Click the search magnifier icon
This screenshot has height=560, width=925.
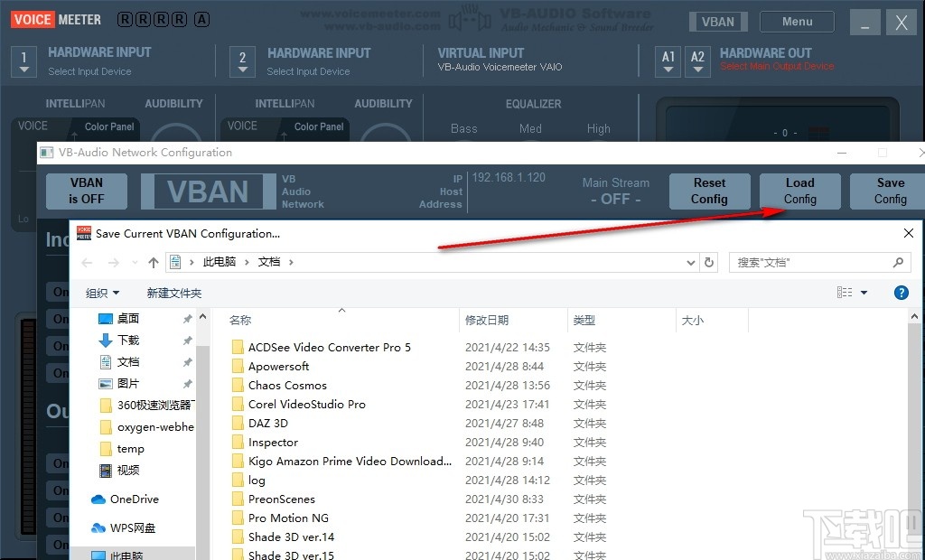[898, 262]
